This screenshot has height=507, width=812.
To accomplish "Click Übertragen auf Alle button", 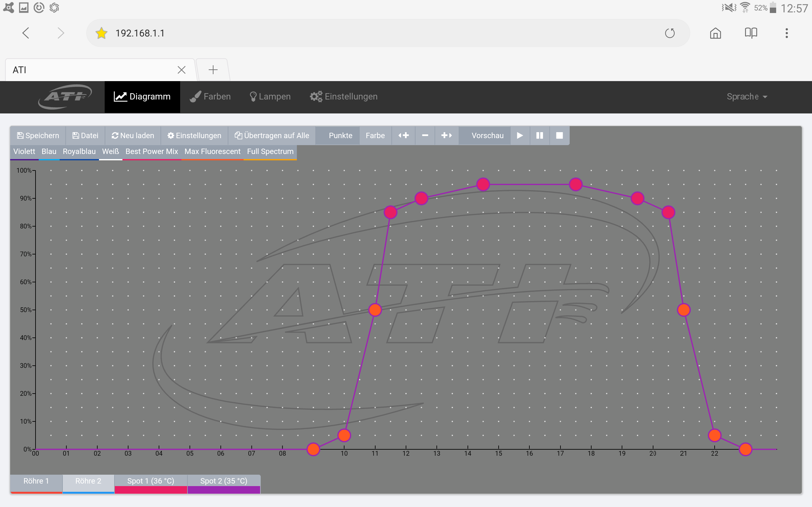I will 272,136.
